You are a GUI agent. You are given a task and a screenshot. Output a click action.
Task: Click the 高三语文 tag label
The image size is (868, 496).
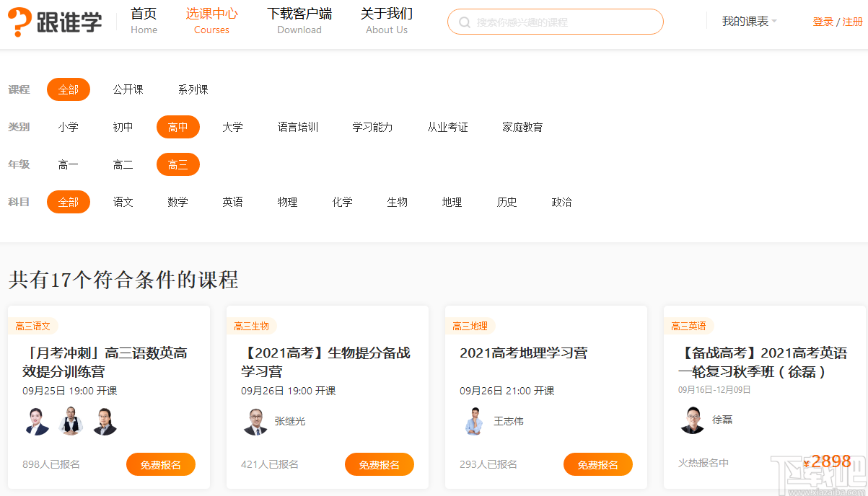coord(33,326)
